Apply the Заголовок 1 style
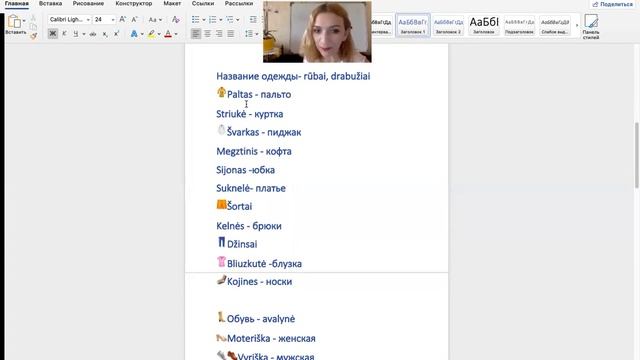This screenshot has width=640, height=360. (x=413, y=25)
